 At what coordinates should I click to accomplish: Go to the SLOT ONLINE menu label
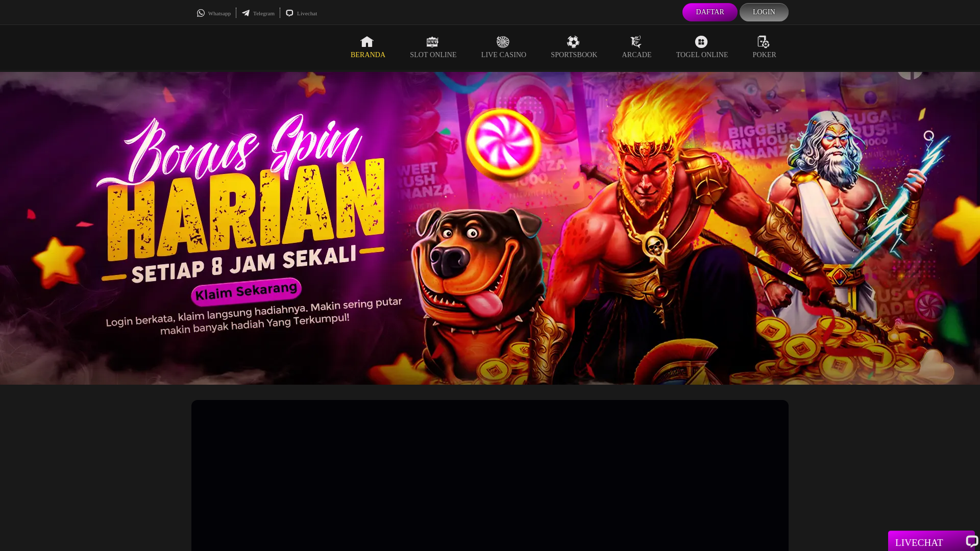click(433, 55)
